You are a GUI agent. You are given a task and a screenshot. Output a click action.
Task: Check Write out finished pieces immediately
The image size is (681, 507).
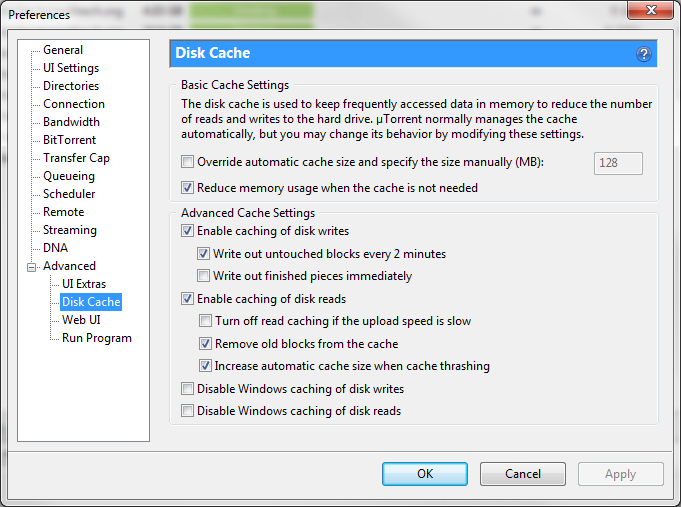[x=204, y=276]
